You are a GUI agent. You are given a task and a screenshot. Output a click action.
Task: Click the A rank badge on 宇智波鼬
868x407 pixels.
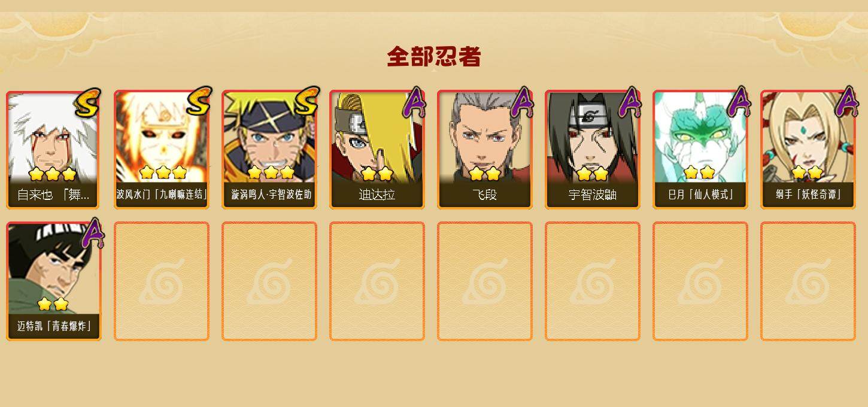point(630,102)
